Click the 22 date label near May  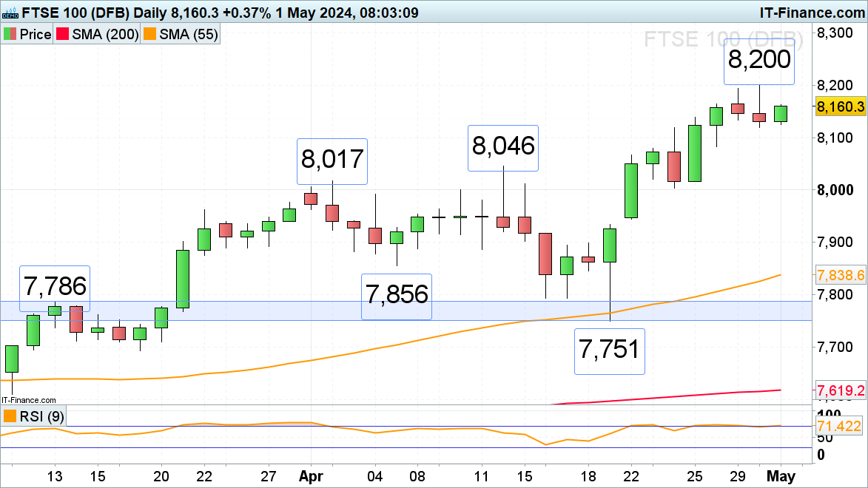tap(631, 476)
